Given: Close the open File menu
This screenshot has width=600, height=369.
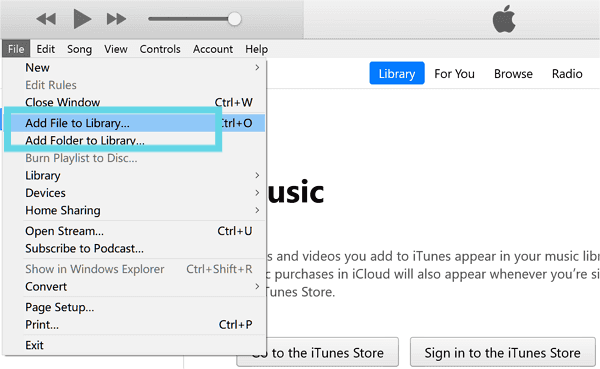Looking at the screenshot, I should 16,49.
